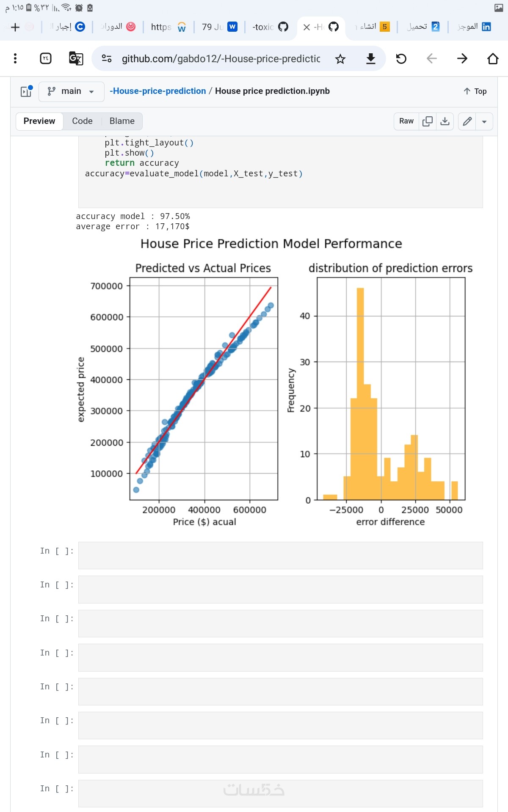Screen dimensions: 508x812
Task: Go to browser home page
Action: tap(493, 59)
